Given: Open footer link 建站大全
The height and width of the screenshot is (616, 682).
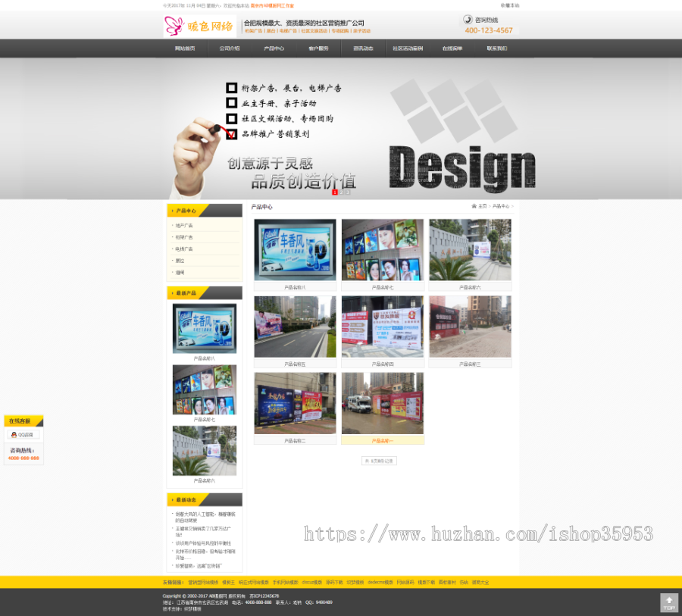Looking at the screenshot, I should coord(480,583).
